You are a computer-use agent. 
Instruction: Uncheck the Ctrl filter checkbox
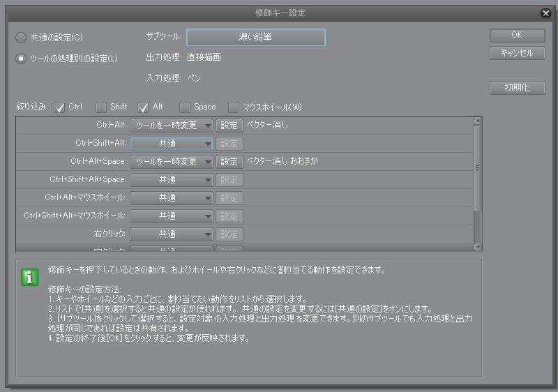pyautogui.click(x=59, y=107)
